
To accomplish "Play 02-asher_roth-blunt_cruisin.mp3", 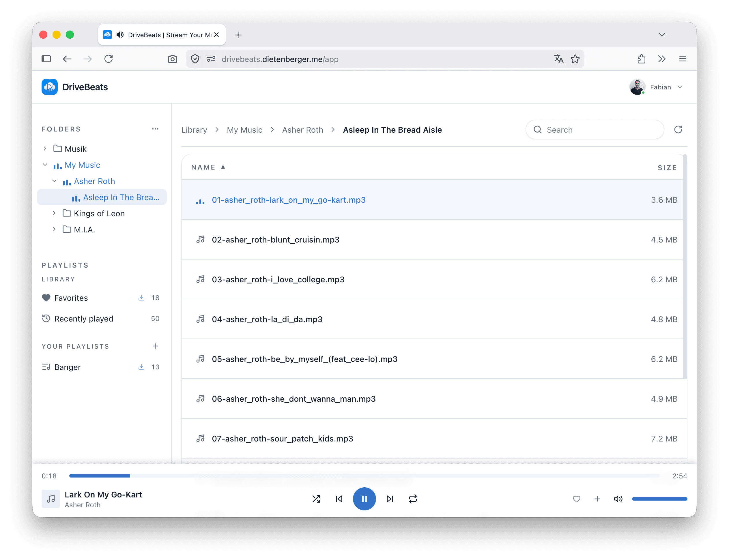I will coord(432,239).
